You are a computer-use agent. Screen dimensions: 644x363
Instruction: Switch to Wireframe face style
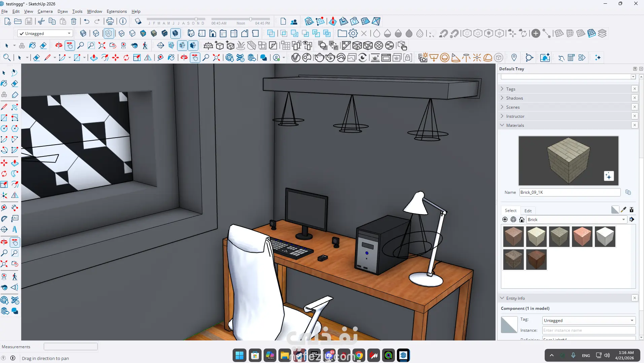tap(122, 33)
